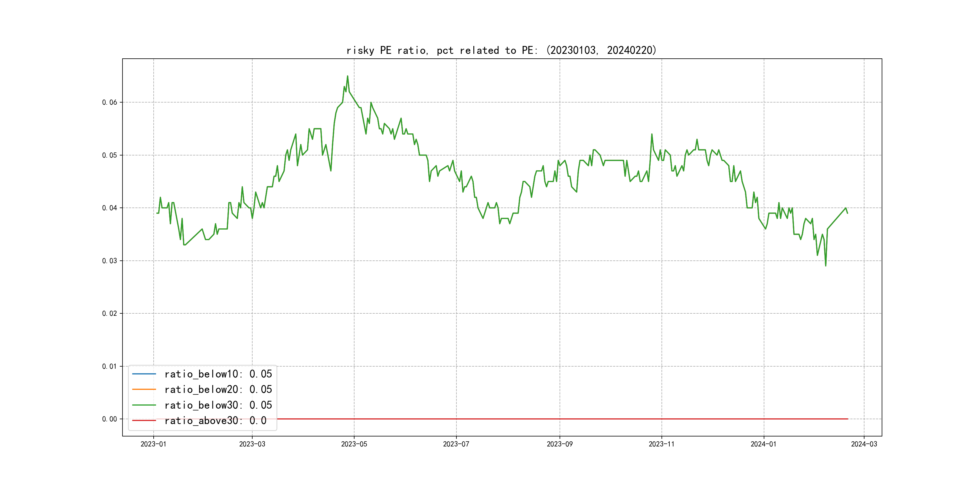Click the ratio_below10: 0.05 legend label

pyautogui.click(x=218, y=374)
